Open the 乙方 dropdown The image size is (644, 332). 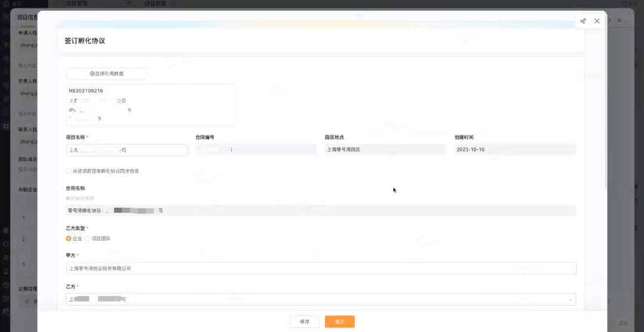[321, 300]
